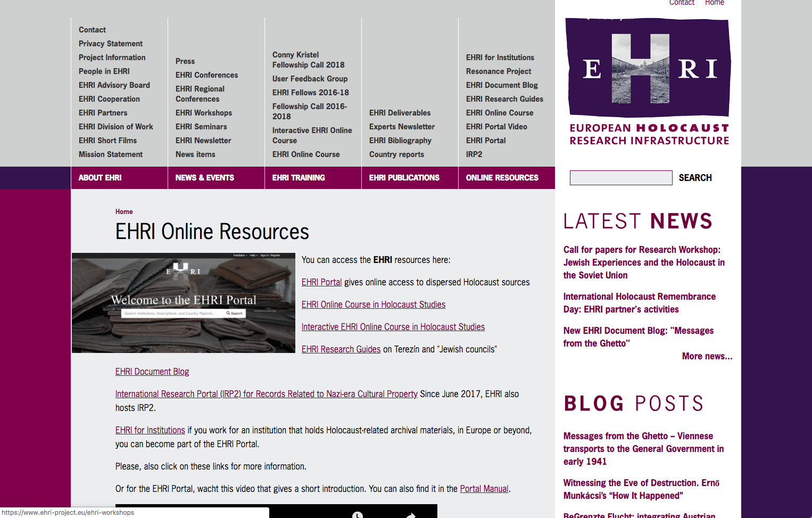This screenshot has width=812, height=518.
Task: Click the SEARCH button
Action: [x=695, y=178]
